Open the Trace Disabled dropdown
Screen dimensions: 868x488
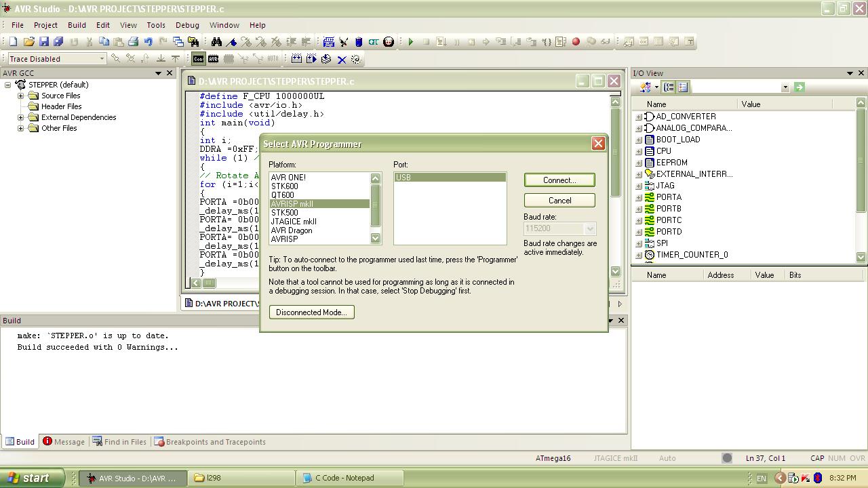click(102, 59)
